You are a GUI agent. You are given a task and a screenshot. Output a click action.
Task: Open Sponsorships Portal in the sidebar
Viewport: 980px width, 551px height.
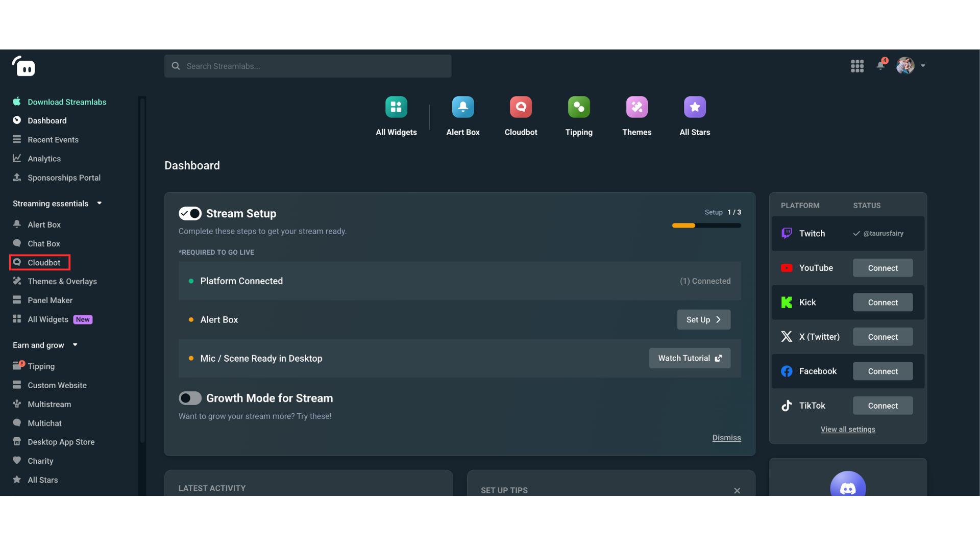click(64, 178)
